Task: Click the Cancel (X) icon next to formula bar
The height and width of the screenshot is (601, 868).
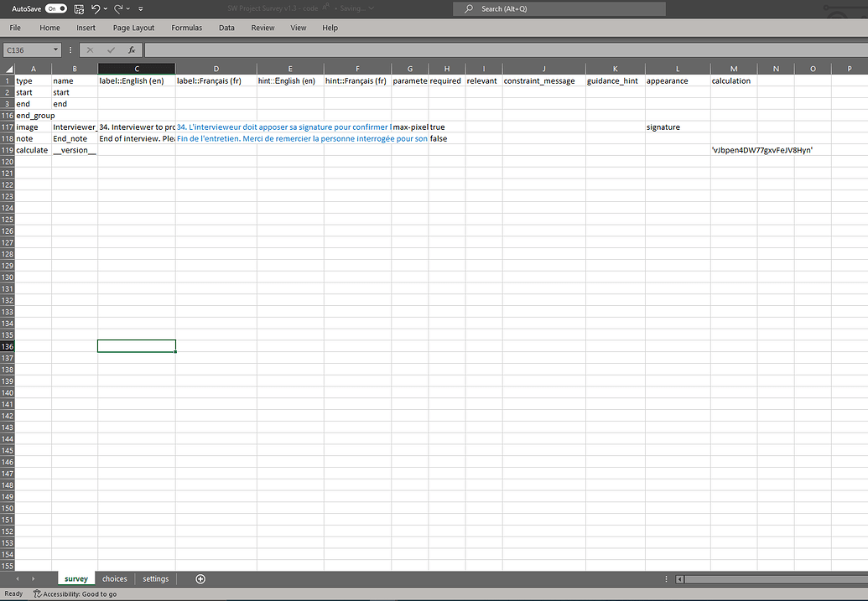Action: pos(91,50)
